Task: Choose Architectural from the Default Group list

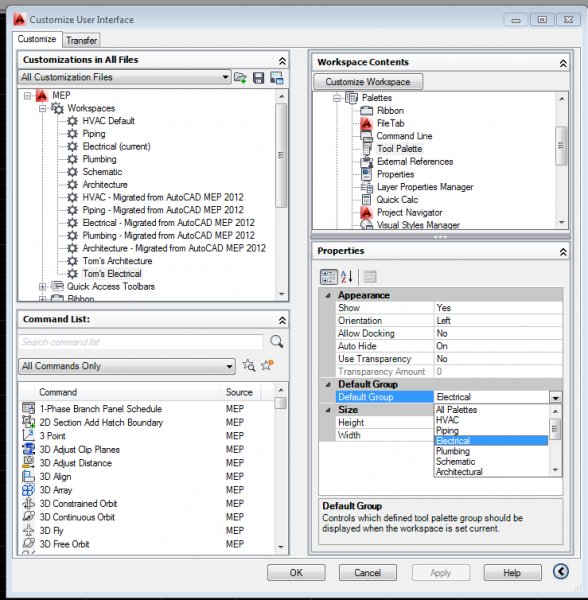Action: pyautogui.click(x=491, y=472)
